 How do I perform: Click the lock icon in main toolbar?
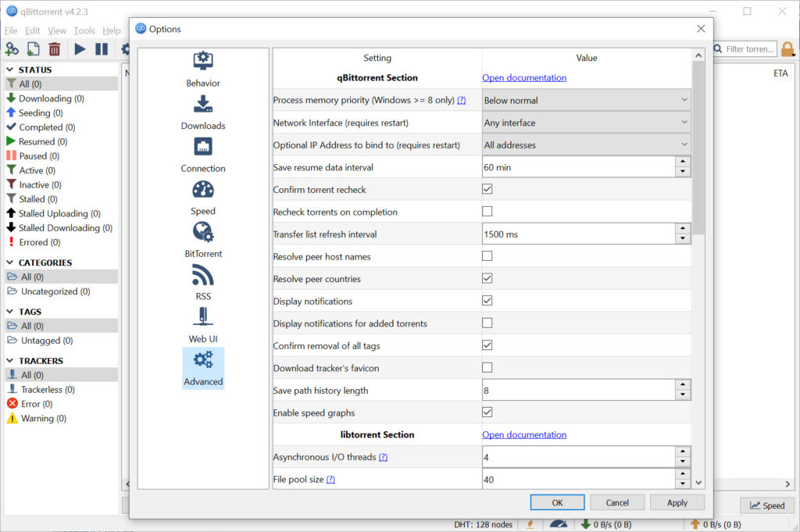787,49
